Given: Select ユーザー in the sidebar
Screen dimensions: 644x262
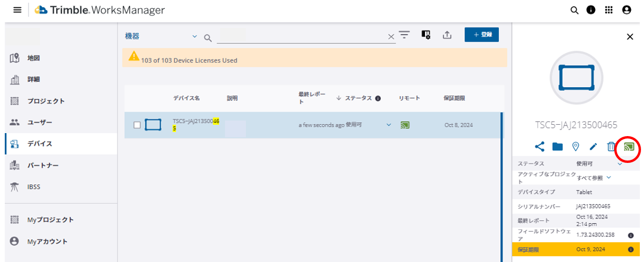Looking at the screenshot, I should (40, 122).
